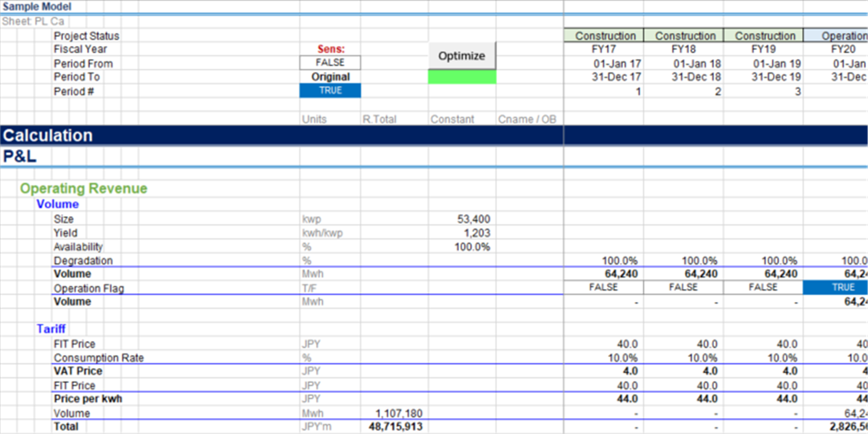Select the green cell under Optimize

coord(462,77)
